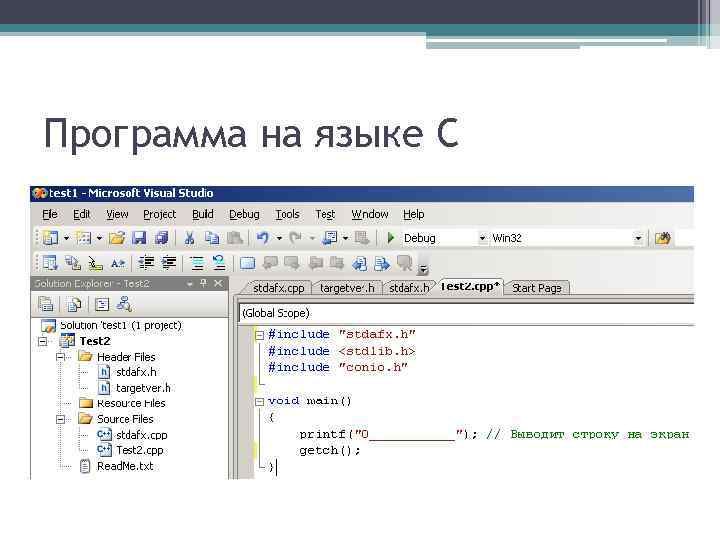720x540 pixels.
Task: Open the Win32 platform dropdown
Action: pyautogui.click(x=638, y=238)
